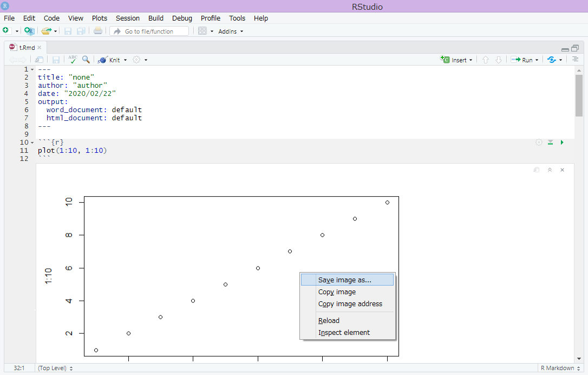Open the document settings gear
The height and width of the screenshot is (375, 588).
click(136, 60)
